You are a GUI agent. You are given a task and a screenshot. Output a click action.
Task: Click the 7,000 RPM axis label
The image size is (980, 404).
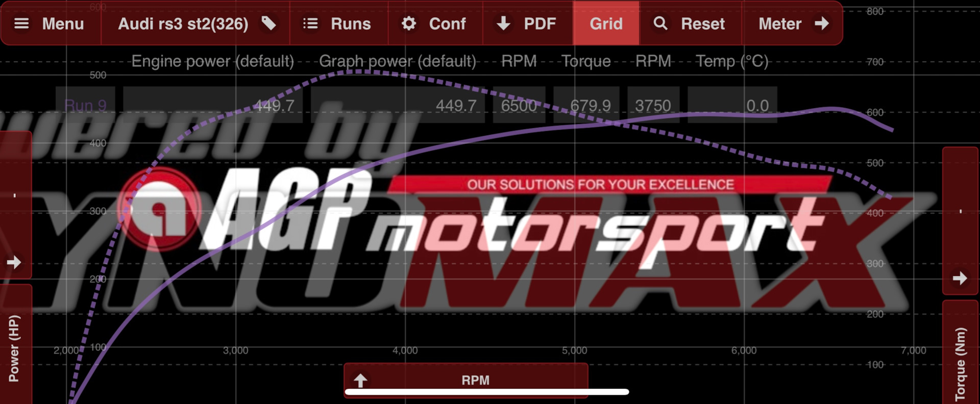click(x=914, y=350)
